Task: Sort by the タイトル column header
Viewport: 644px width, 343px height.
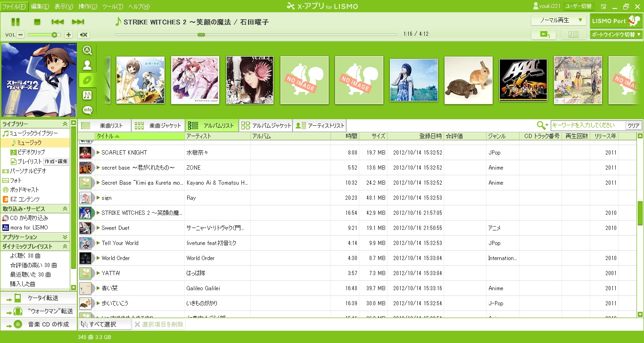Action: point(140,136)
